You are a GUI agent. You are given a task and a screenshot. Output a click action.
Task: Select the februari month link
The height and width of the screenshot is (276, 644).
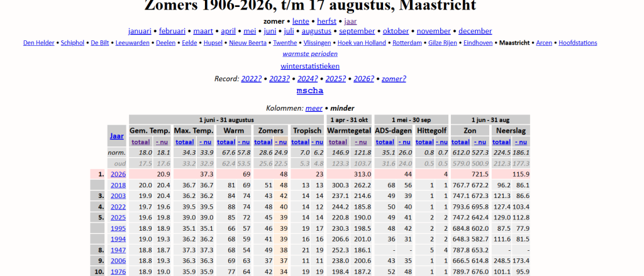coord(172,31)
